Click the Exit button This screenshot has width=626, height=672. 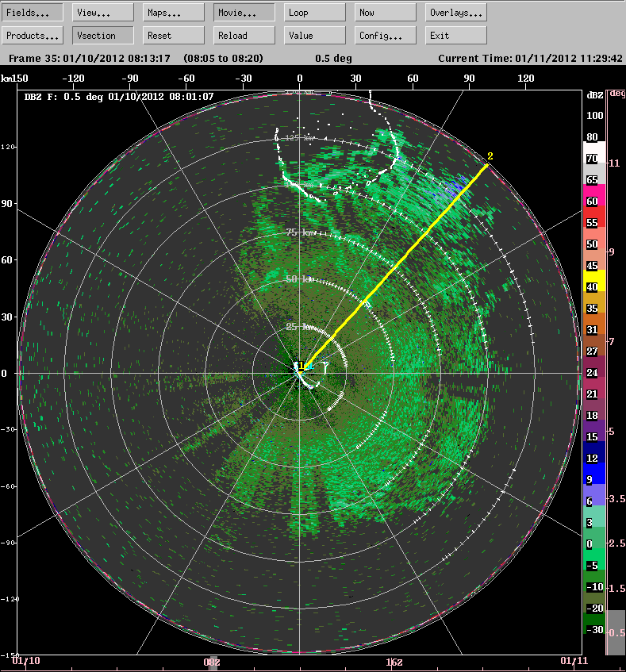456,36
